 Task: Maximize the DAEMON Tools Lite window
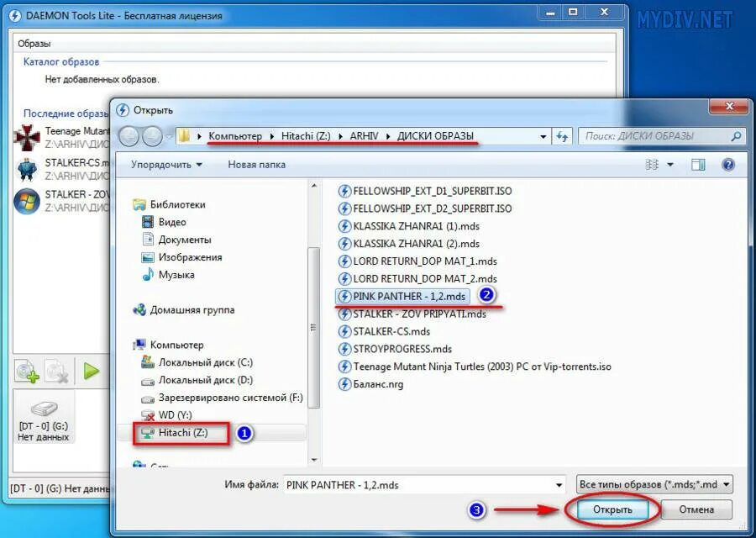573,13
